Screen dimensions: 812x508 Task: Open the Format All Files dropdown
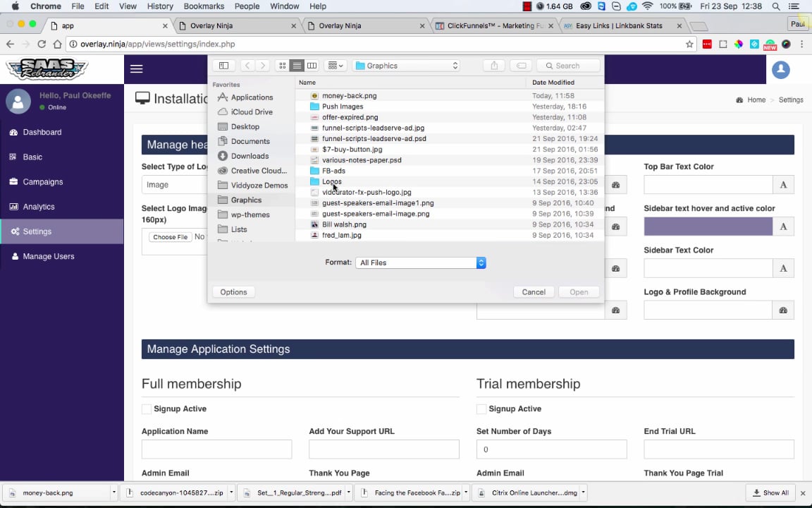pyautogui.click(x=421, y=262)
